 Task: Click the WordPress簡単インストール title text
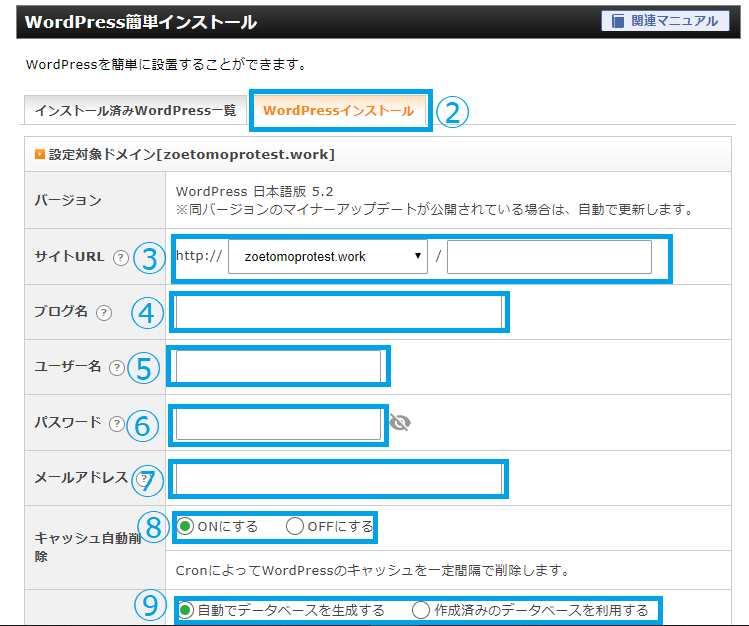[x=141, y=22]
